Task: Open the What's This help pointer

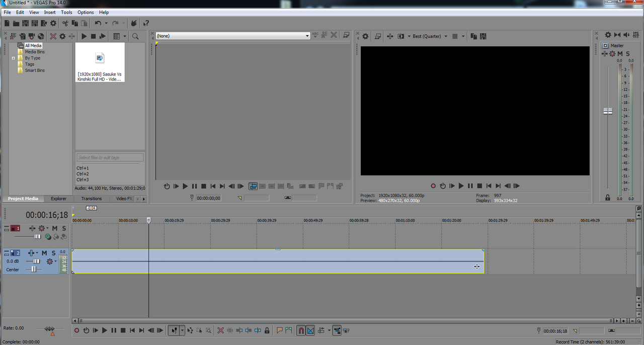Action: tap(146, 23)
